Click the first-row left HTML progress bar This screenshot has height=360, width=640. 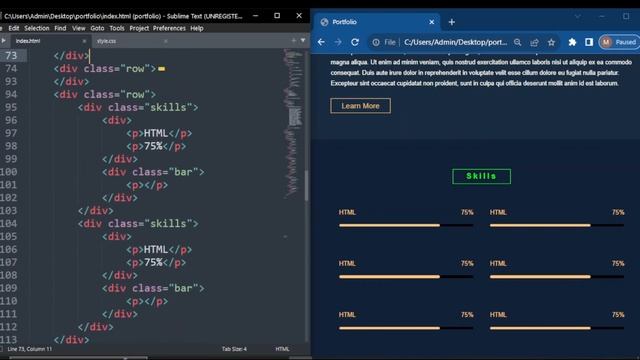pyautogui.click(x=406, y=225)
